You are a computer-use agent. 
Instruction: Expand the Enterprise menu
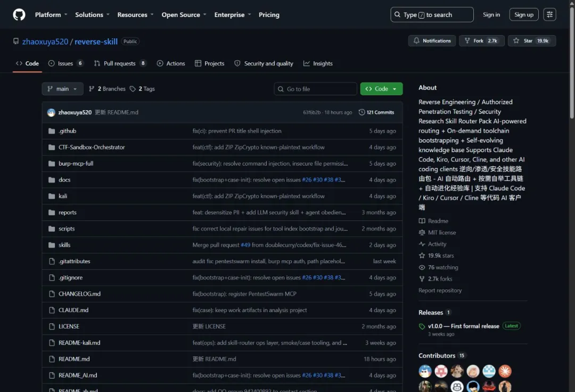(x=233, y=15)
